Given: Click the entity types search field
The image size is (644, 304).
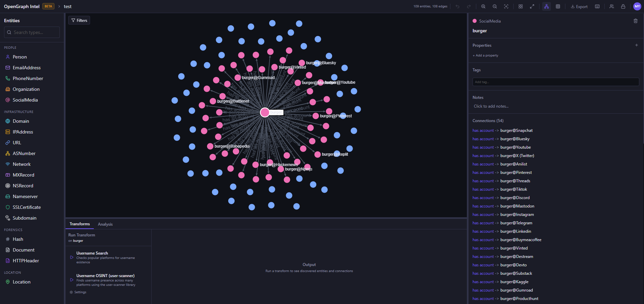Looking at the screenshot, I should pos(32,32).
